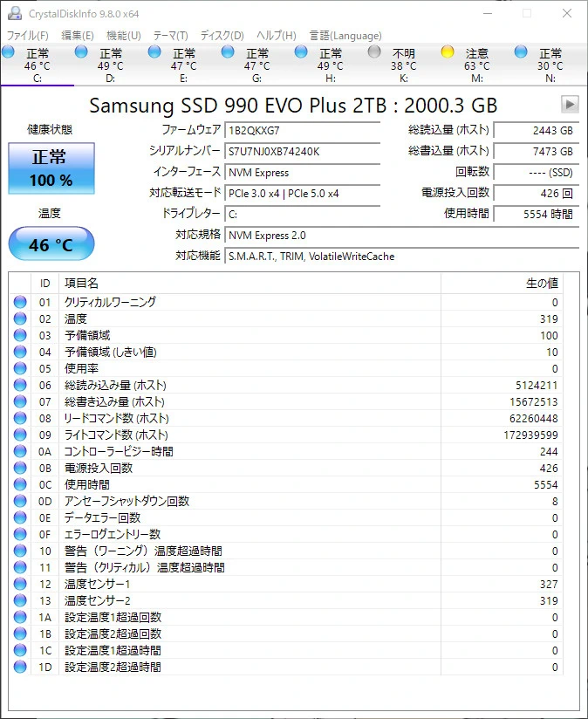Click the 46 °C temperature button

click(51, 244)
